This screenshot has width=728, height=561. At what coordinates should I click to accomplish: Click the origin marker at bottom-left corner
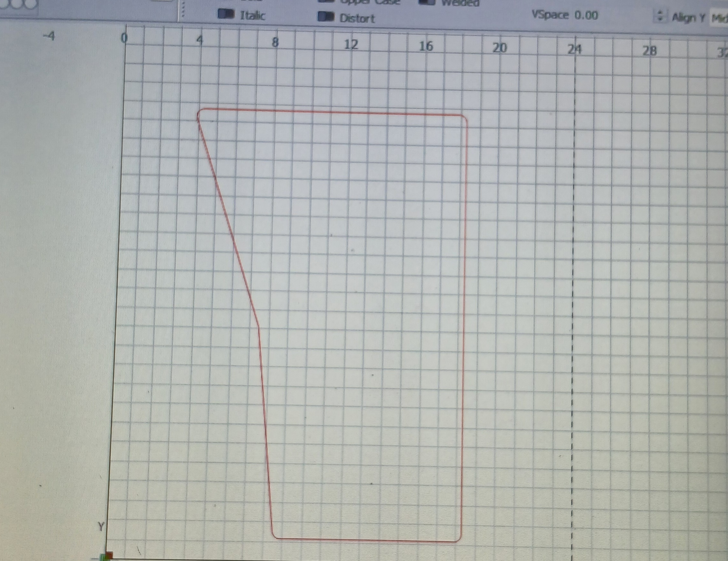point(109,555)
